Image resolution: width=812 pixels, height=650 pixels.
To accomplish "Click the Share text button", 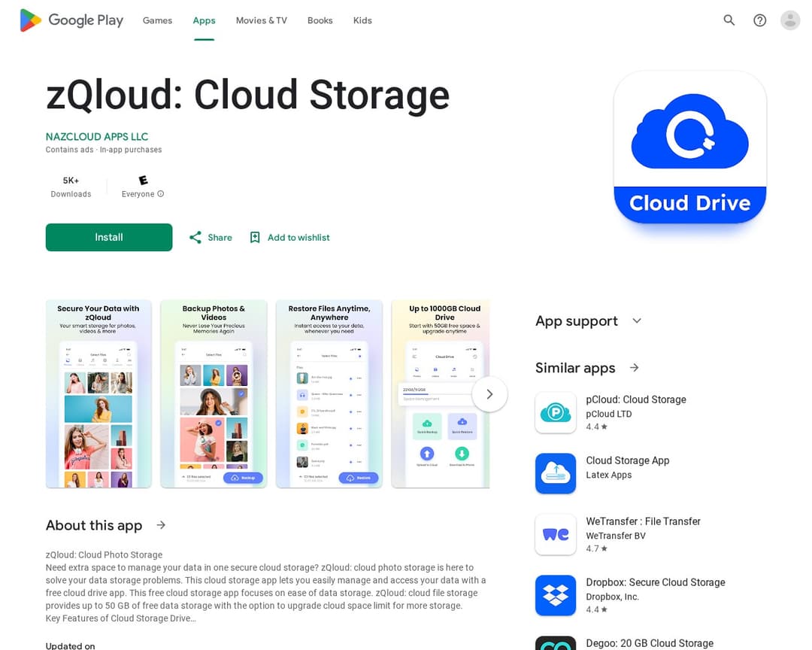I will [220, 238].
